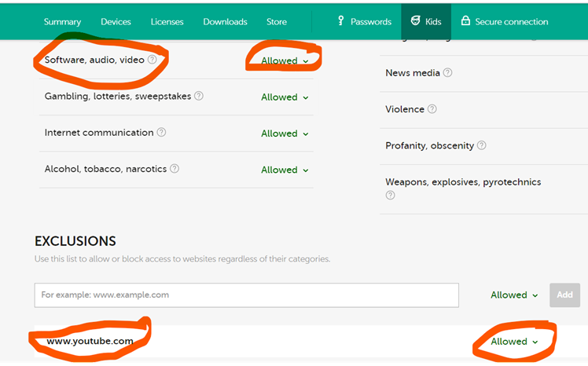Click help icon under Weapons, explosives, pyrotechnics
The image size is (588, 366).
(x=390, y=196)
